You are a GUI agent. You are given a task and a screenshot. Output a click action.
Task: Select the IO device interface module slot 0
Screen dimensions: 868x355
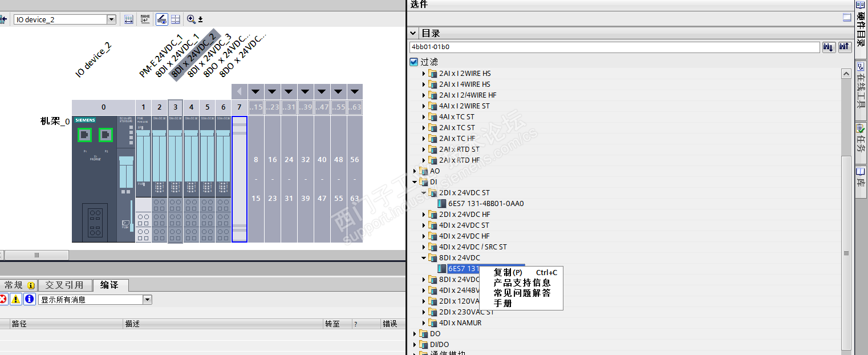click(x=103, y=179)
